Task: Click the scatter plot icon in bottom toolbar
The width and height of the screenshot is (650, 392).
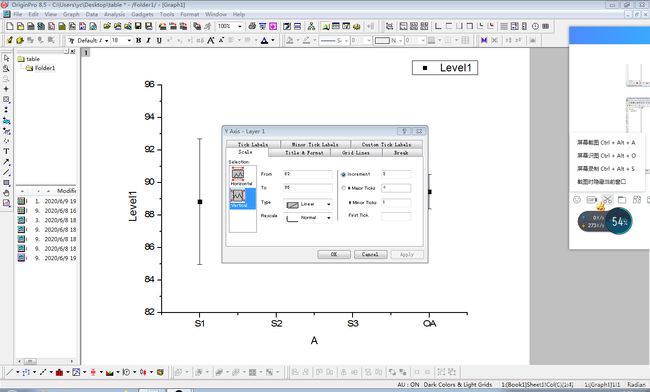Action: [x=26, y=372]
